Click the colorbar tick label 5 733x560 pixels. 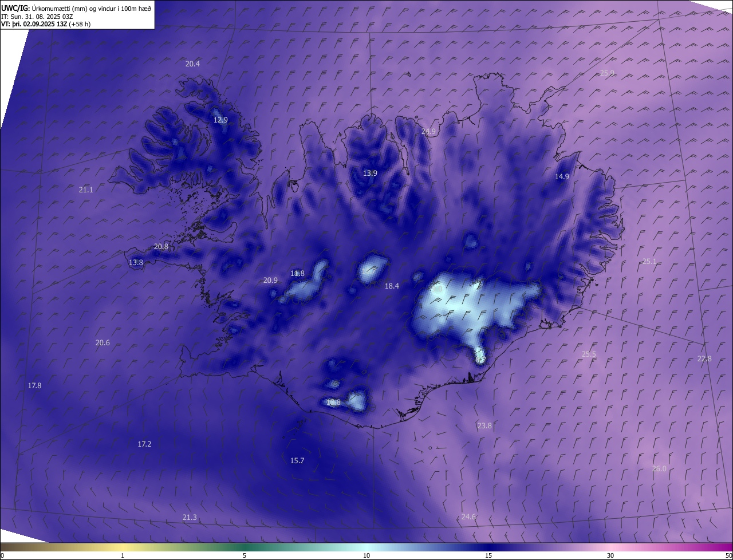pyautogui.click(x=245, y=556)
